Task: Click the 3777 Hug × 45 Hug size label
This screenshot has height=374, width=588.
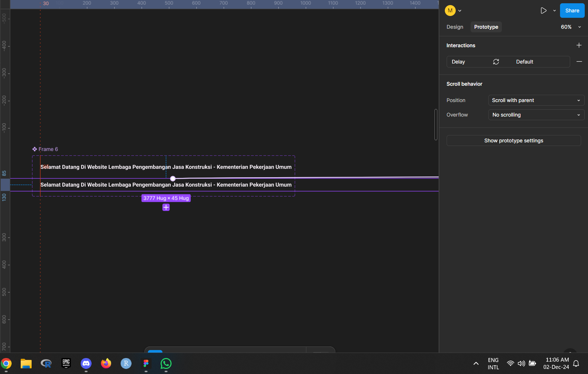Action: (x=166, y=198)
